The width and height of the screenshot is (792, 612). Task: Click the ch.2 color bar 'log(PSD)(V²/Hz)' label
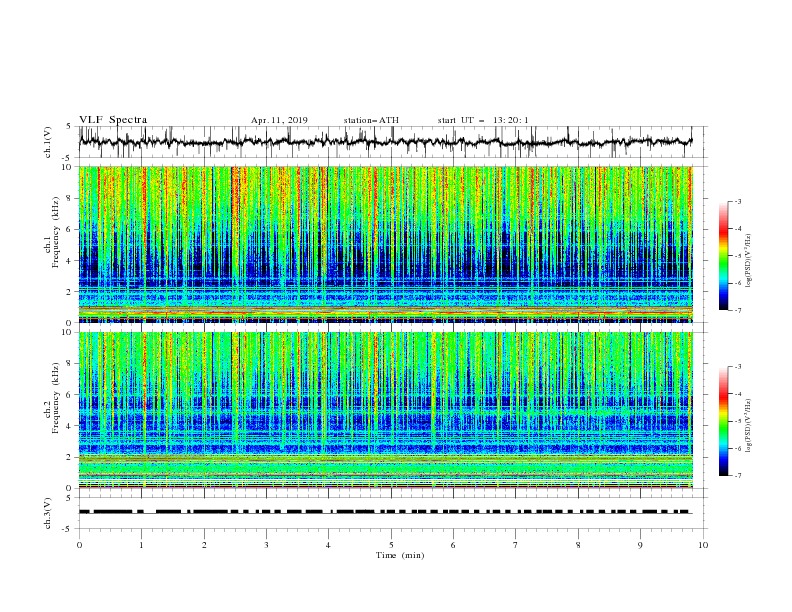[749, 426]
